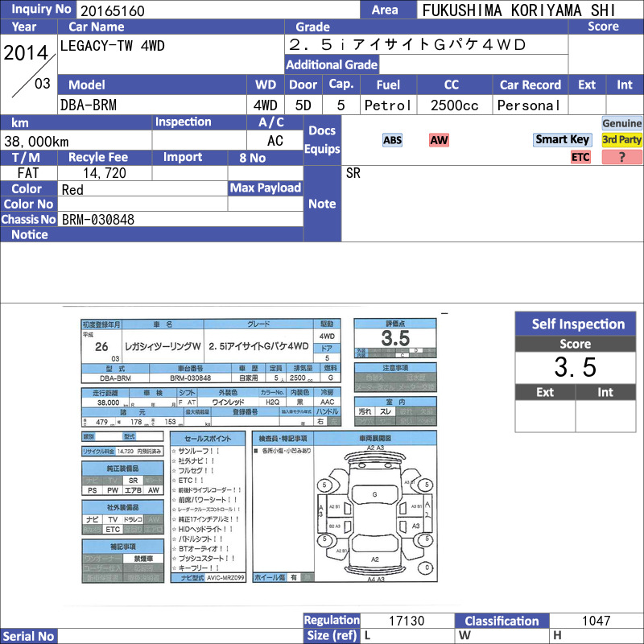Select the regulation value 17130
This screenshot has height=644, width=644.
[x=407, y=620]
